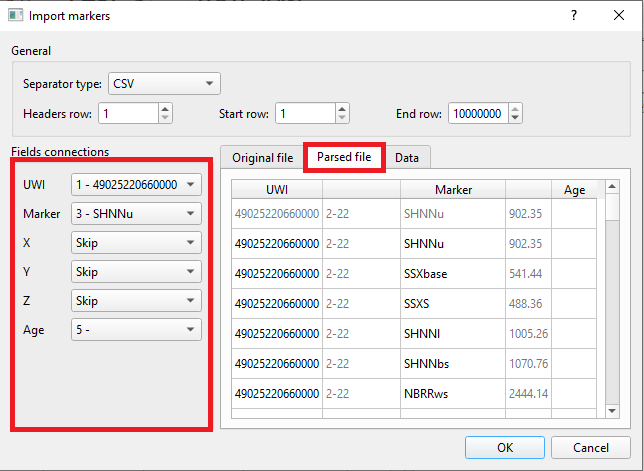The width and height of the screenshot is (644, 471).
Task: Switch to the Parsed file tab
Action: (x=344, y=157)
